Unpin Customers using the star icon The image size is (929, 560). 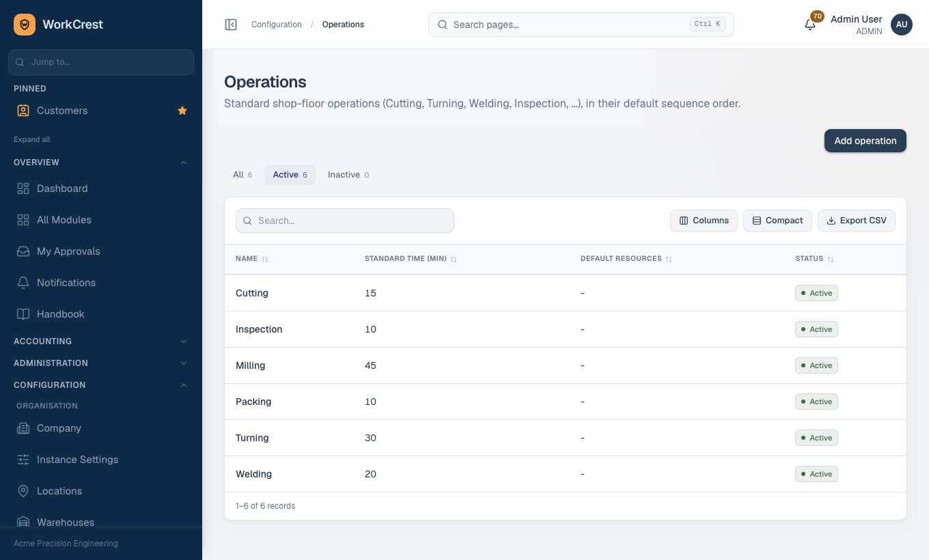coord(182,111)
